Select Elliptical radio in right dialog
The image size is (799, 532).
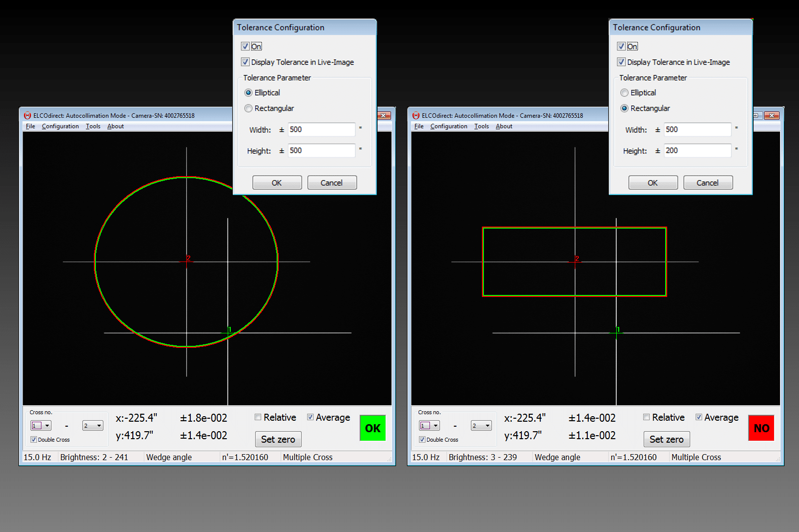tap(624, 93)
